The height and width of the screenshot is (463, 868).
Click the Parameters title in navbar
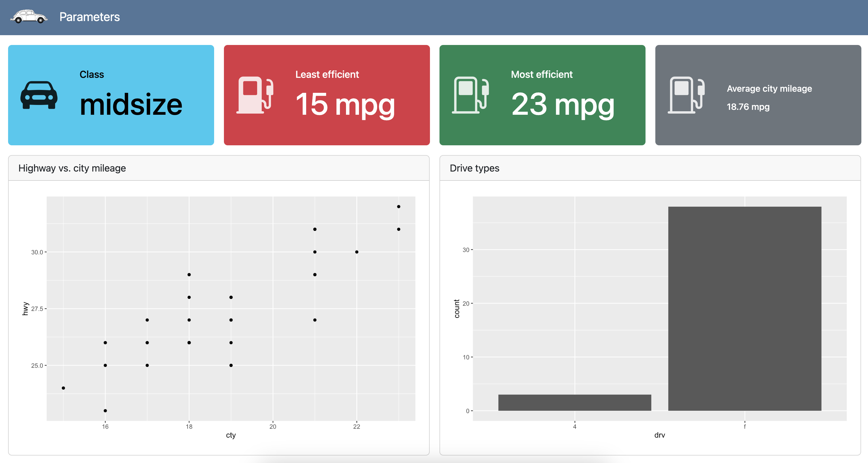pos(89,17)
